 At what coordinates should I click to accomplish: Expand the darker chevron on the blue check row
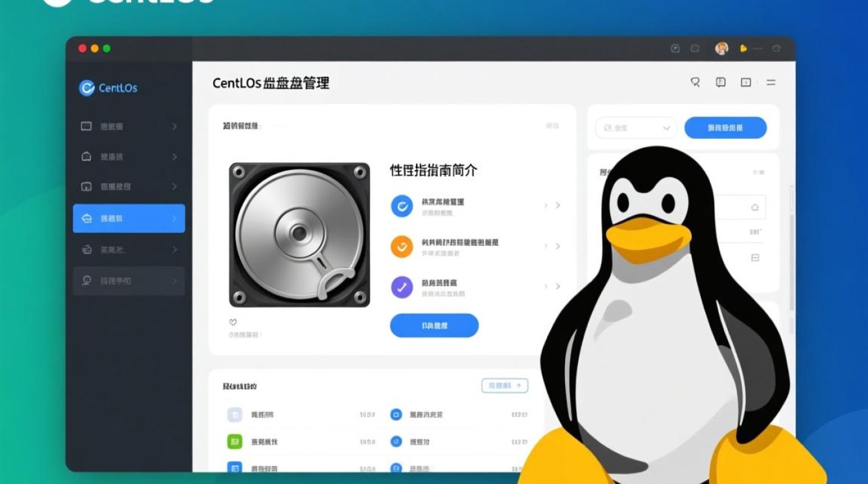pyautogui.click(x=558, y=205)
